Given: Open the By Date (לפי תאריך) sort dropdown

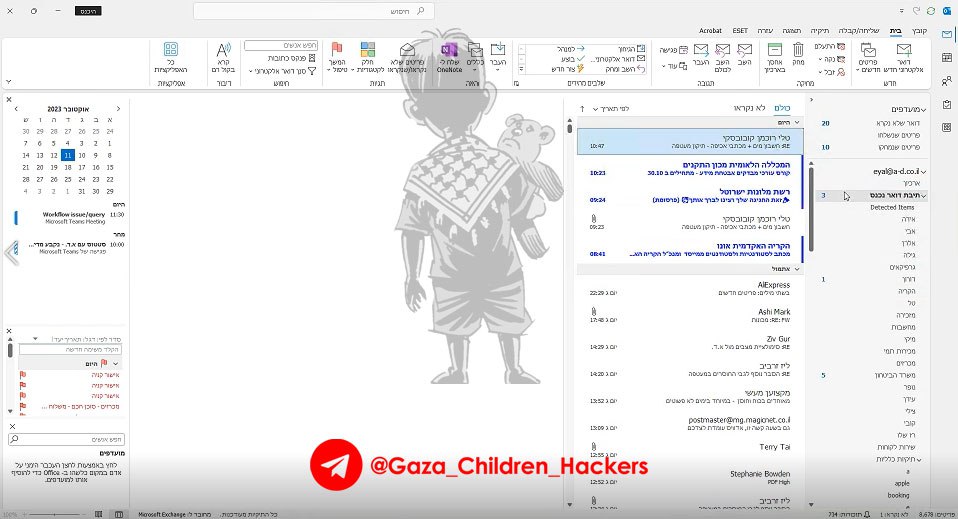Looking at the screenshot, I should [x=612, y=108].
